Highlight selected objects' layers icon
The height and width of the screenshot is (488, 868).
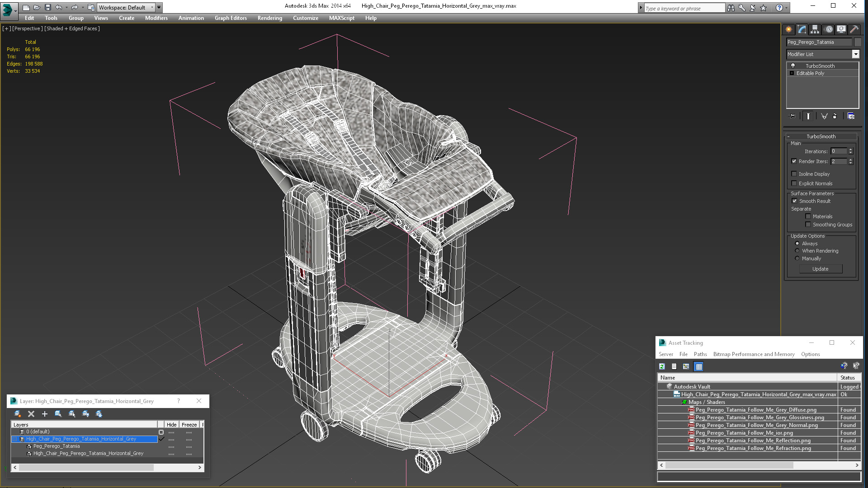[x=72, y=414]
